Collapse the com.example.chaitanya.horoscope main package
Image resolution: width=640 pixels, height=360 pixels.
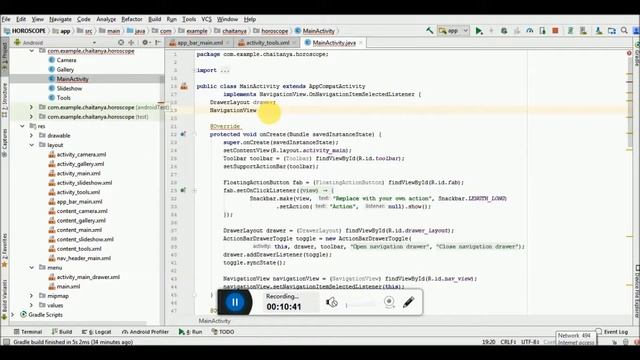pyautogui.click(x=31, y=51)
